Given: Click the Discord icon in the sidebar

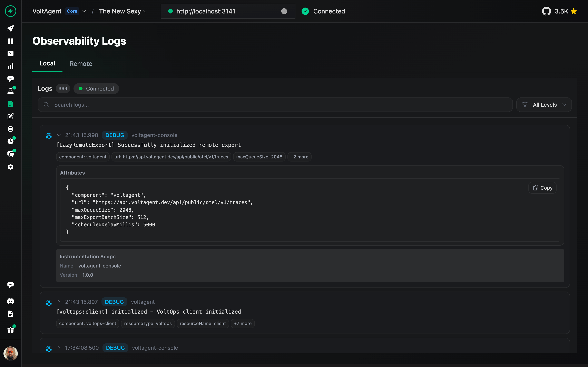Looking at the screenshot, I should [10, 301].
